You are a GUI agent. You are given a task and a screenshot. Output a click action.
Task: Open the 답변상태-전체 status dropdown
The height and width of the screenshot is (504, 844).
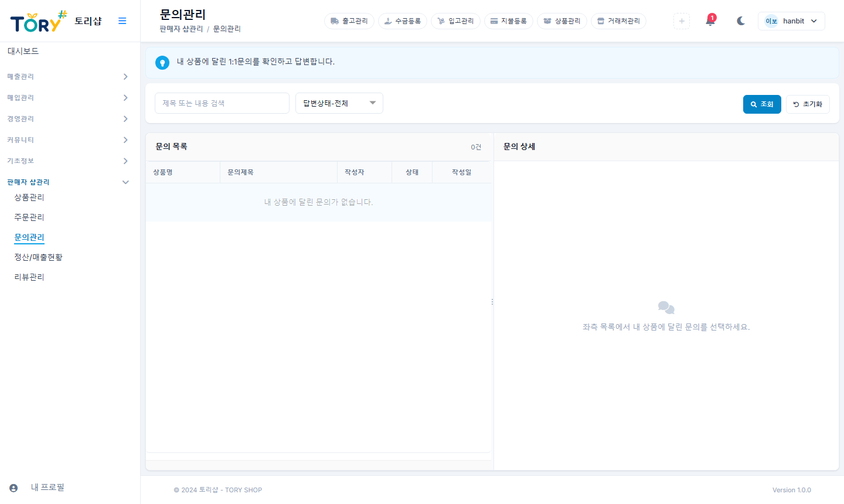(339, 103)
